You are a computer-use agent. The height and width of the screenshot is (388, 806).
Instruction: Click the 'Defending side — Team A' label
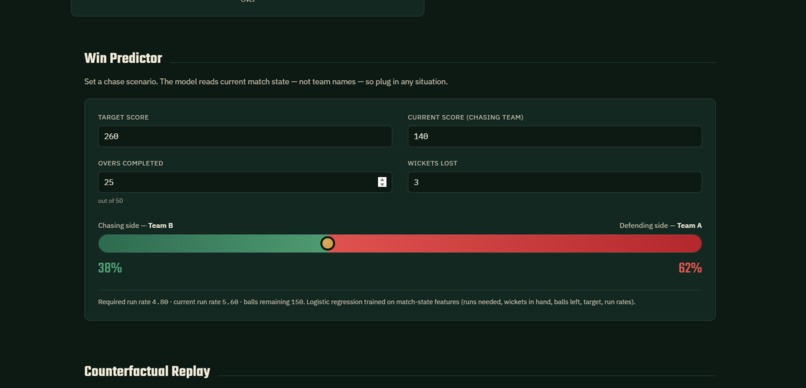click(661, 226)
